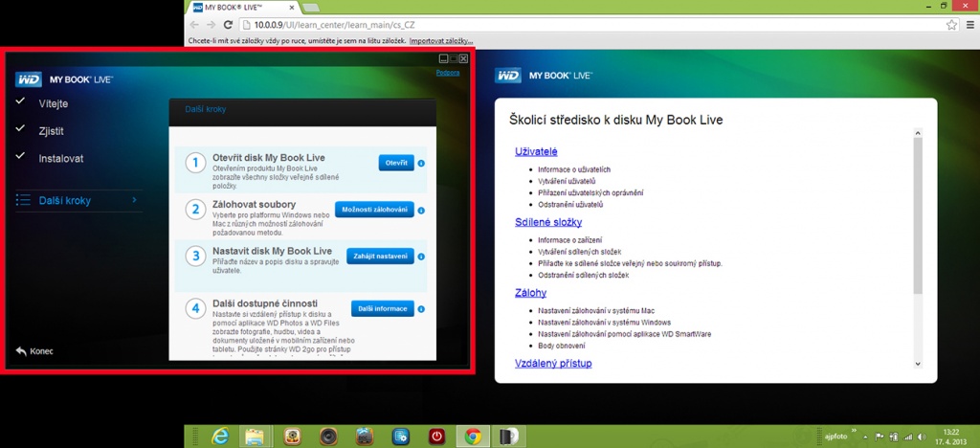This screenshot has width=980, height=448.
Task: Click the Zahájit nastavení button
Action: tap(381, 257)
